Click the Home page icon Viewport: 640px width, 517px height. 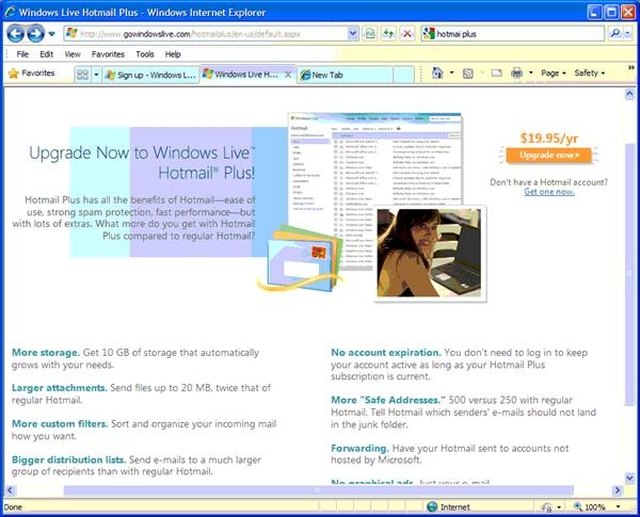[438, 73]
